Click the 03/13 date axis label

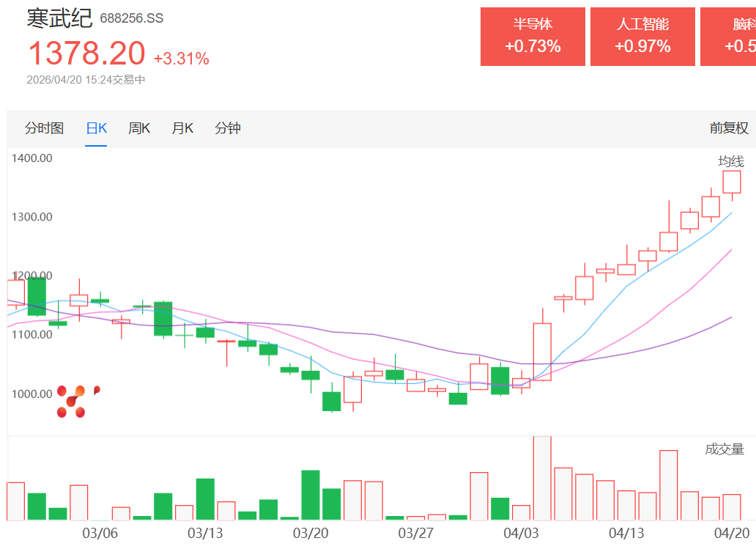coord(205,533)
